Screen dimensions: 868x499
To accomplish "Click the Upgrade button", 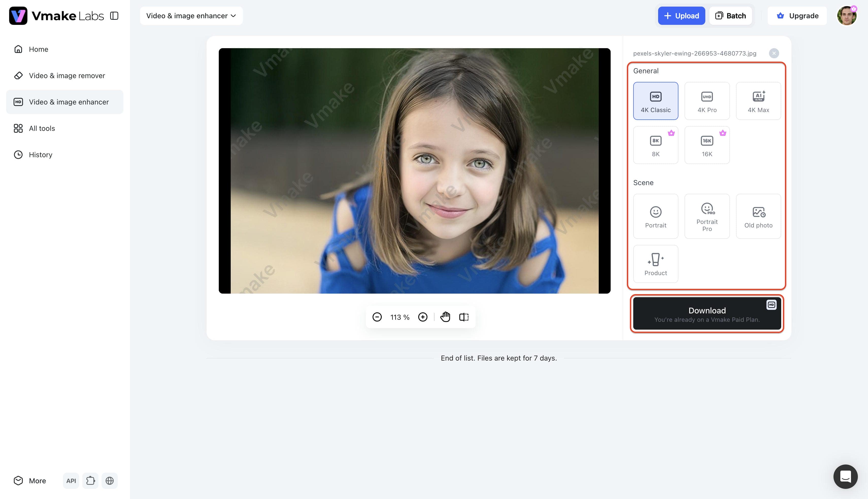I will 797,16.
